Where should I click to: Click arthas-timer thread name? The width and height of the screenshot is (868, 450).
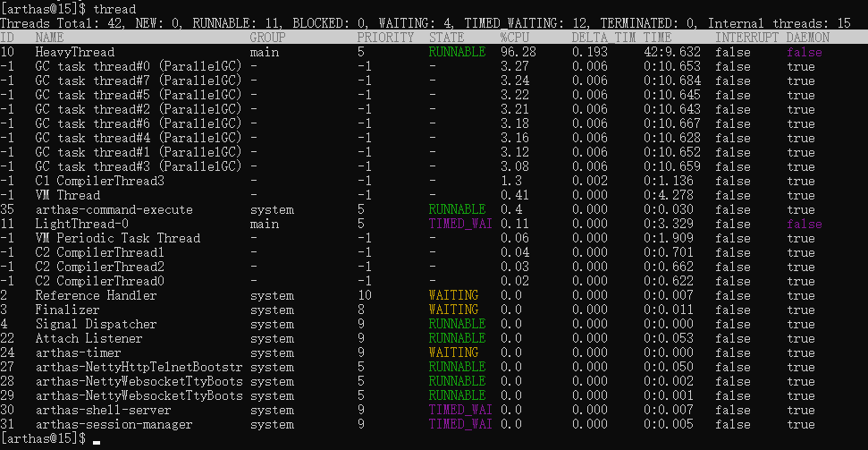[x=78, y=352]
